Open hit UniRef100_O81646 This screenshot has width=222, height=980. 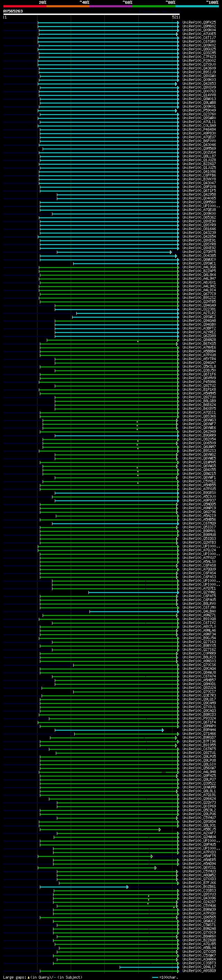199,229
